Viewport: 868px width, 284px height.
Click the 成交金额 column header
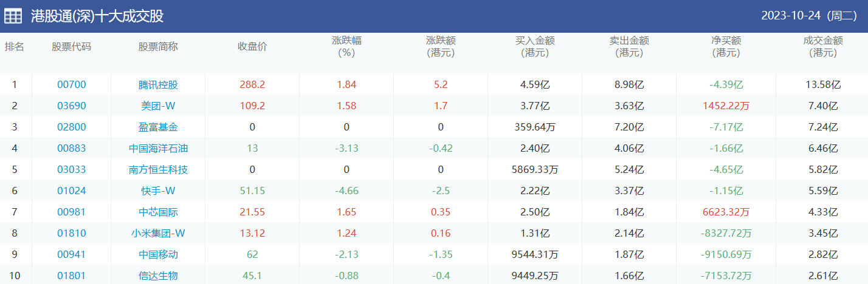(823, 47)
